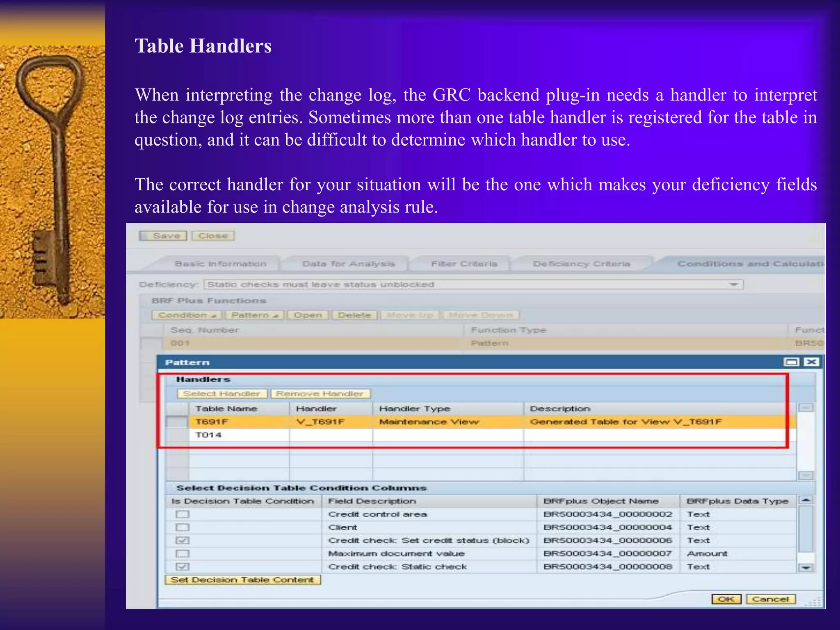Select the T014 table name row
This screenshot has width=840, height=630.
(209, 435)
